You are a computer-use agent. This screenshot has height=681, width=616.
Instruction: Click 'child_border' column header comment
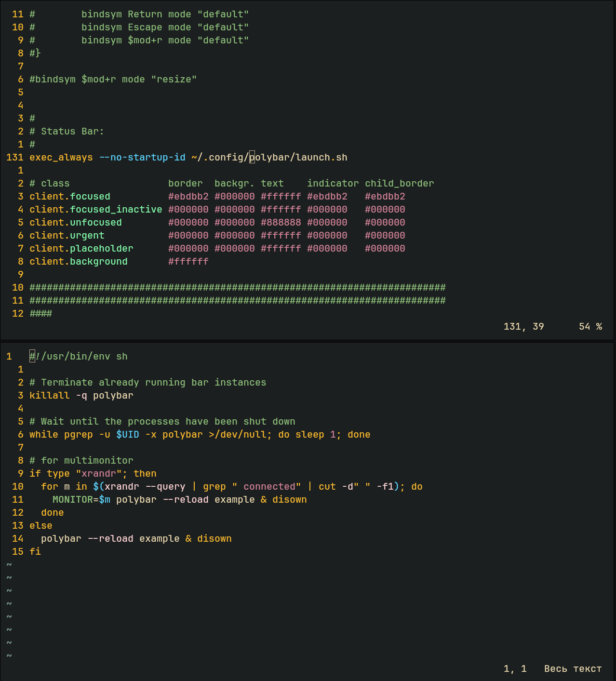tap(400, 184)
